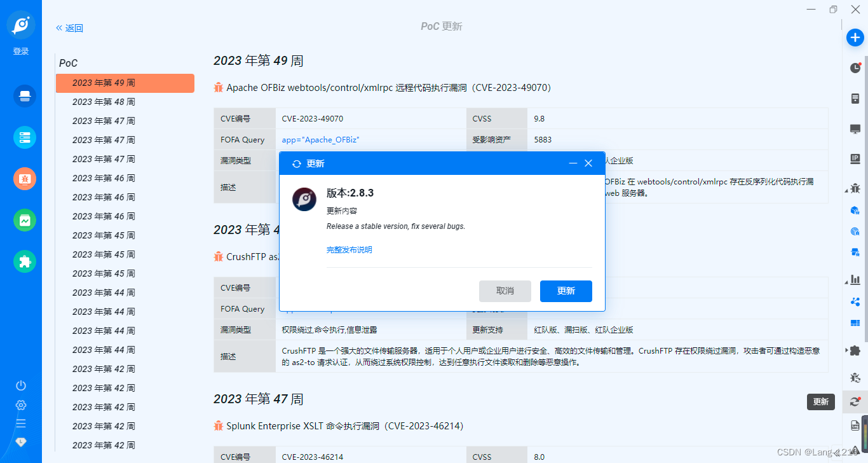The image size is (868, 463).
Task: Open the clock history icon in right sidebar
Action: point(855,68)
